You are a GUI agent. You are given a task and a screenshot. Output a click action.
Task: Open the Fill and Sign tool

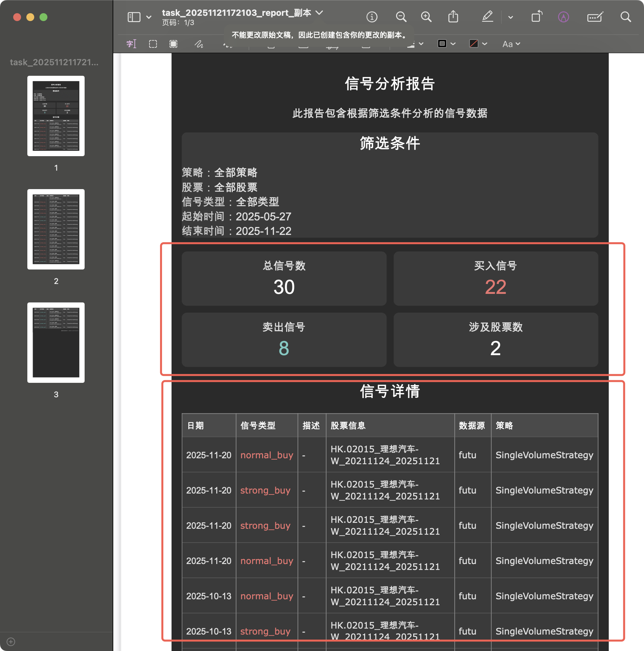595,17
